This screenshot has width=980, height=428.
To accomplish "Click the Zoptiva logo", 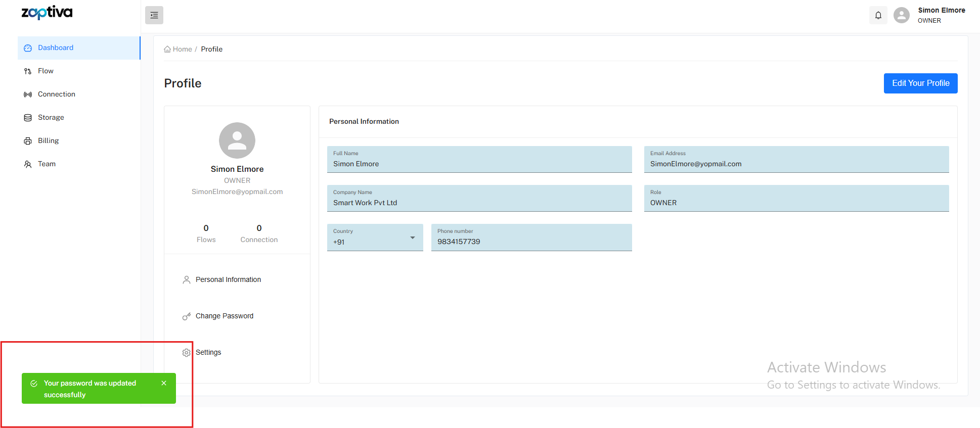I will [47, 12].
